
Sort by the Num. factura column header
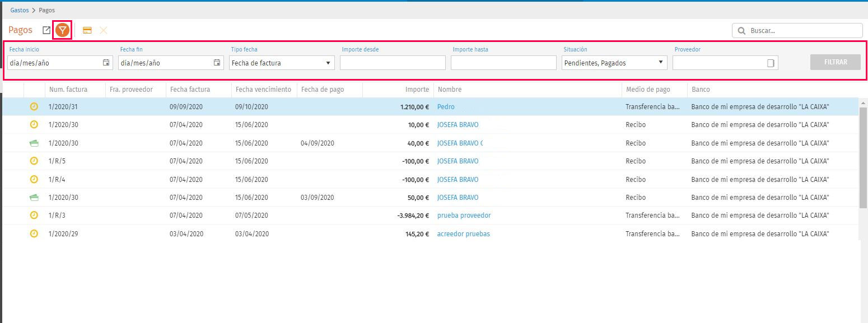pyautogui.click(x=68, y=90)
